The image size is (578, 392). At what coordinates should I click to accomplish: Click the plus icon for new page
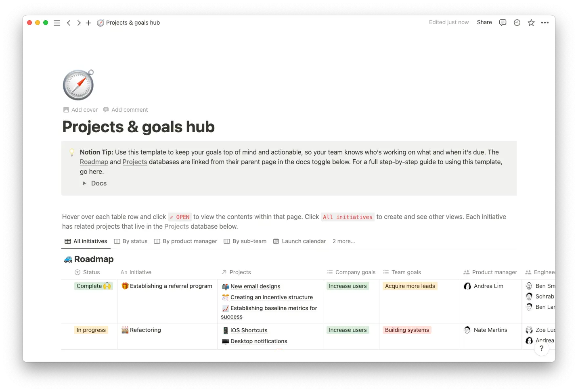tap(88, 23)
